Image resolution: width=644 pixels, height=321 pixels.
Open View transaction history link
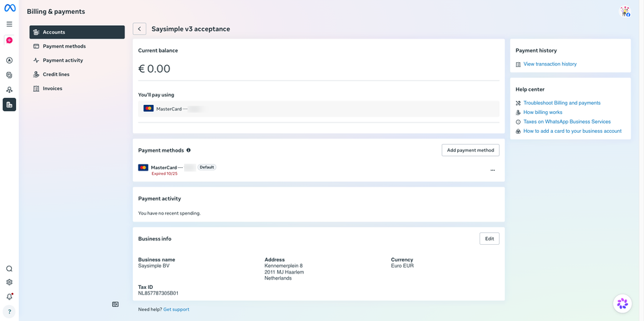click(549, 64)
